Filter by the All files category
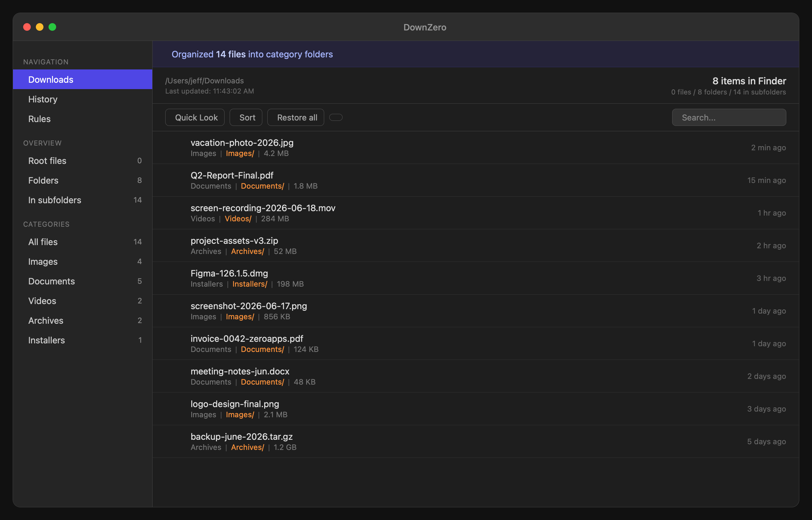The height and width of the screenshot is (520, 812). tap(82, 242)
